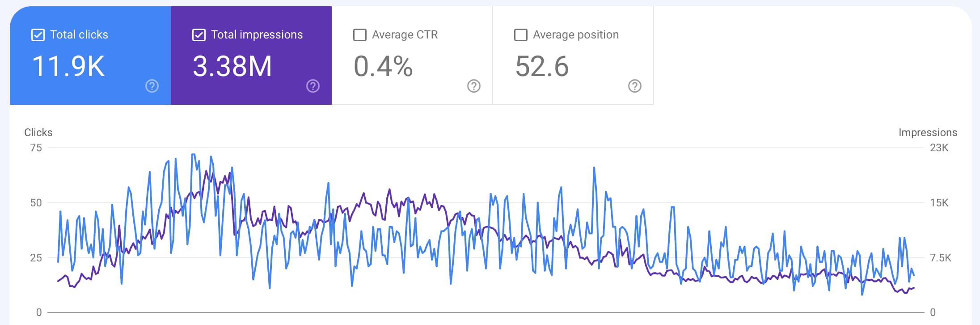Open help icon on Total impressions card
The width and height of the screenshot is (980, 325).
(x=313, y=86)
